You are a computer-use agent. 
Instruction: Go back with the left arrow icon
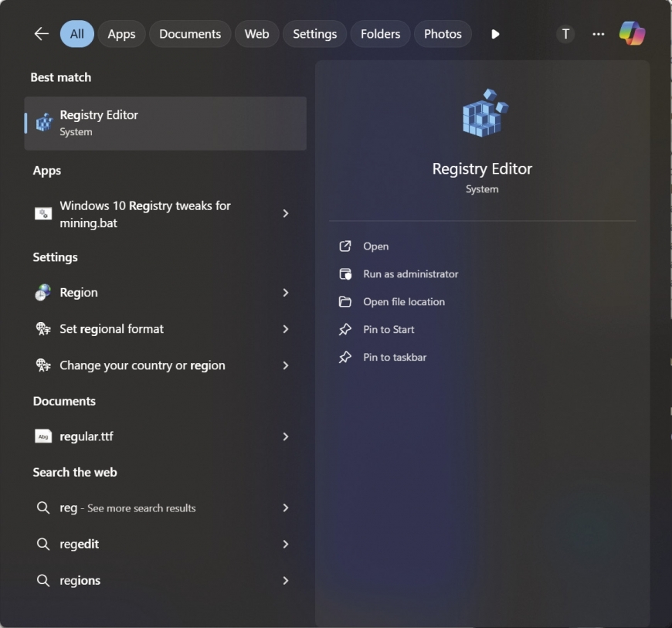click(x=42, y=34)
